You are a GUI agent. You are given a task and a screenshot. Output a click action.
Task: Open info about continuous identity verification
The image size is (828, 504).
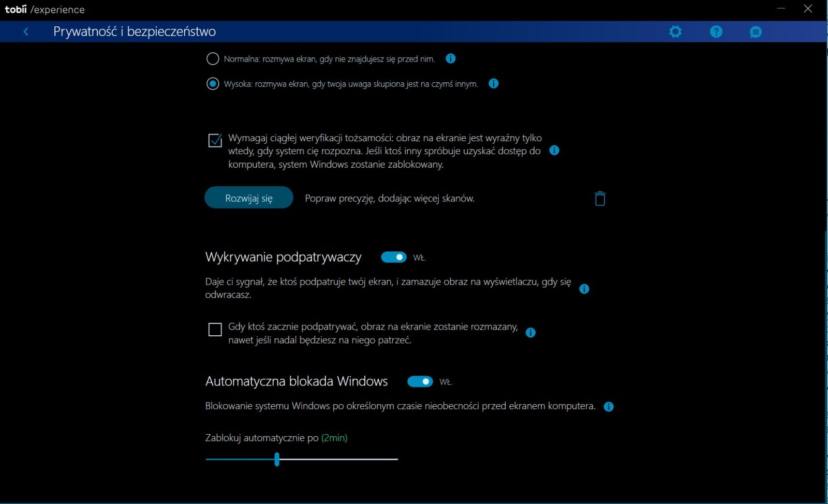[554, 151]
